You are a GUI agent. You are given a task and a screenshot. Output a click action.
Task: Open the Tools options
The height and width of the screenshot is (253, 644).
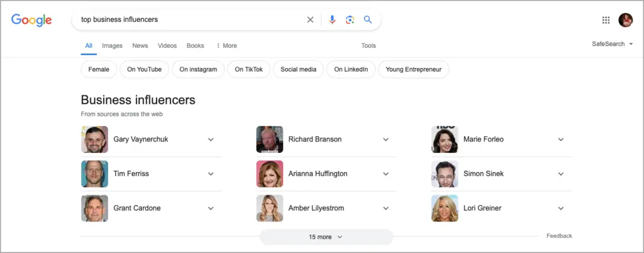(x=369, y=46)
